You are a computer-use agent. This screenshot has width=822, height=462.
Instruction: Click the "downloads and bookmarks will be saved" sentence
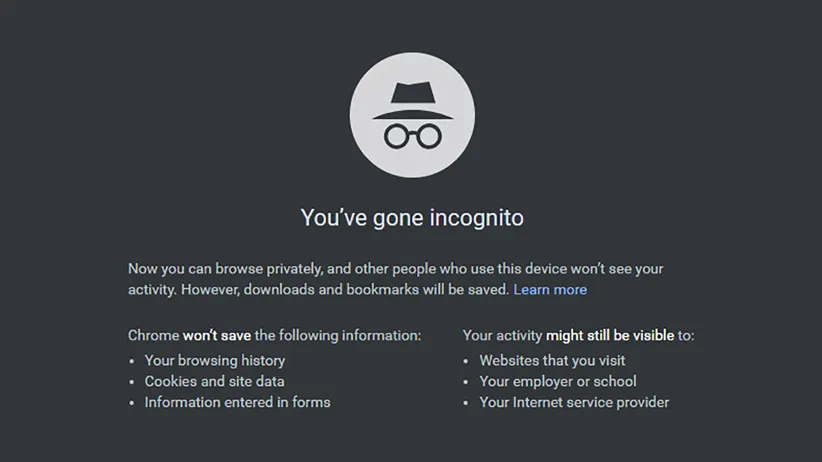pyautogui.click(x=380, y=290)
